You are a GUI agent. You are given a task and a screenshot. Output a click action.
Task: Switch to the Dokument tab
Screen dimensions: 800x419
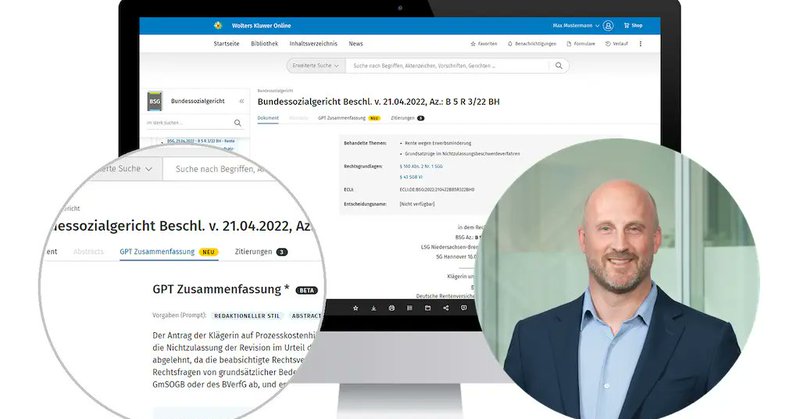pyautogui.click(x=268, y=118)
